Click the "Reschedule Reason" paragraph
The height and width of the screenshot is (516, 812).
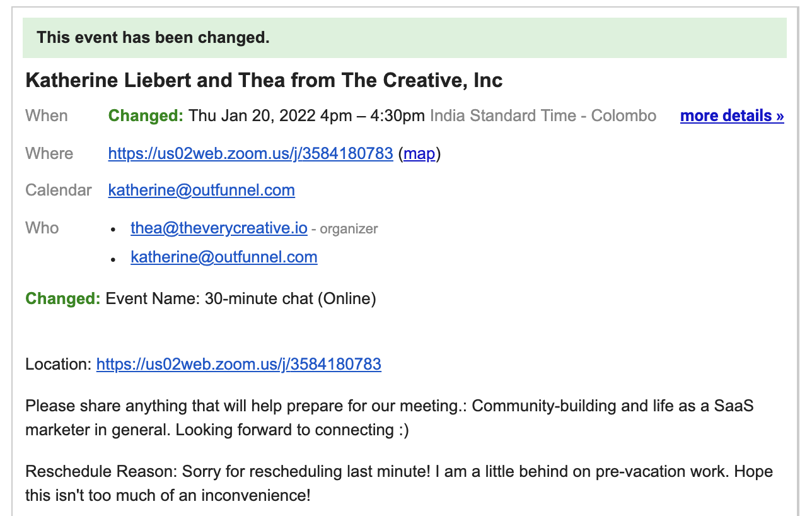coord(398,483)
